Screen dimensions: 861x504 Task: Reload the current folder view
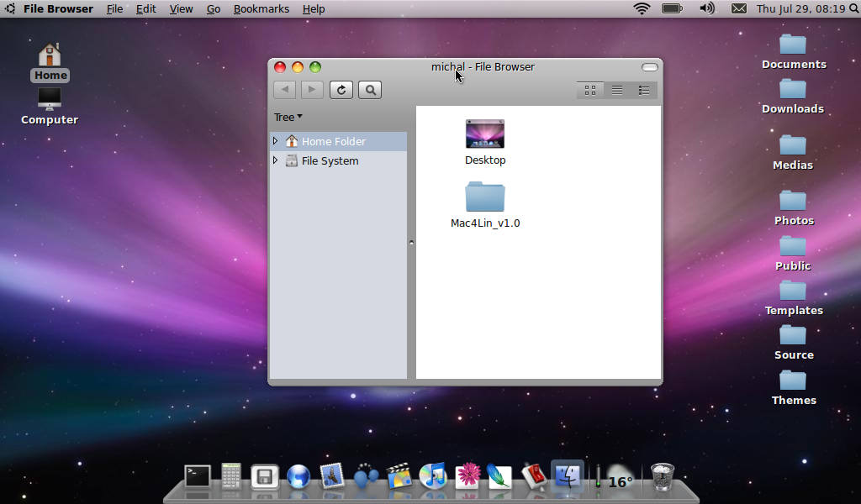pyautogui.click(x=341, y=90)
